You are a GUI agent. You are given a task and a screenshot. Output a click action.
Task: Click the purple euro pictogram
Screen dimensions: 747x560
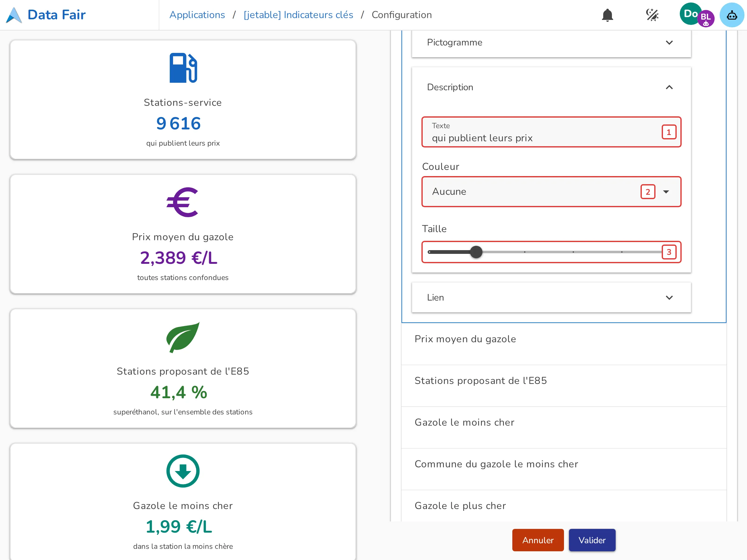(x=183, y=202)
